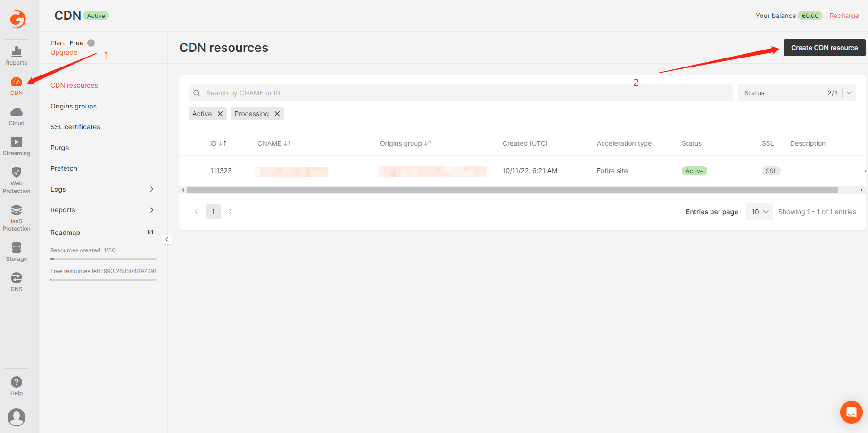Open the live chat widget
This screenshot has width=868, height=433.
pos(851,412)
